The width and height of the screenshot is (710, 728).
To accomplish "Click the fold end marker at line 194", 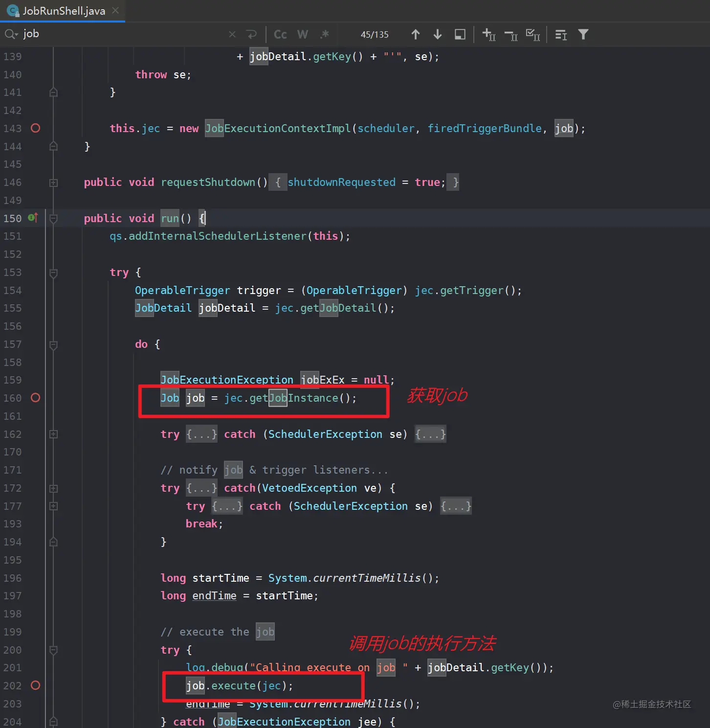I will (54, 542).
